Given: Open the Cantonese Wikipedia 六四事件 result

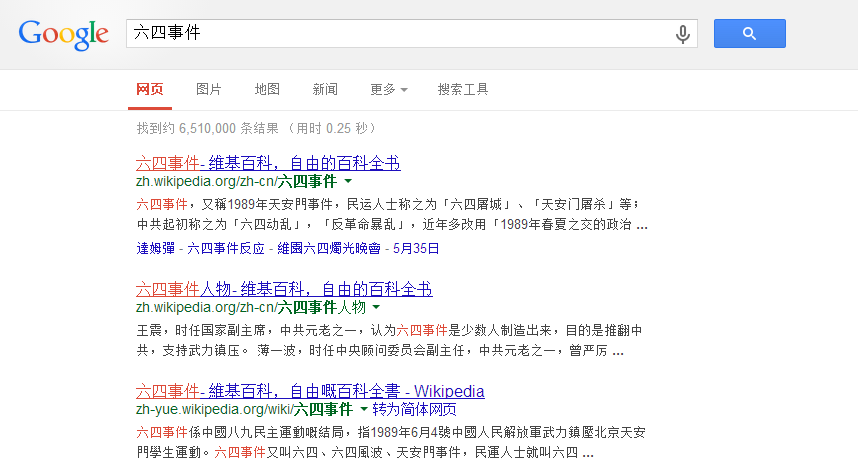Looking at the screenshot, I should tap(310, 391).
